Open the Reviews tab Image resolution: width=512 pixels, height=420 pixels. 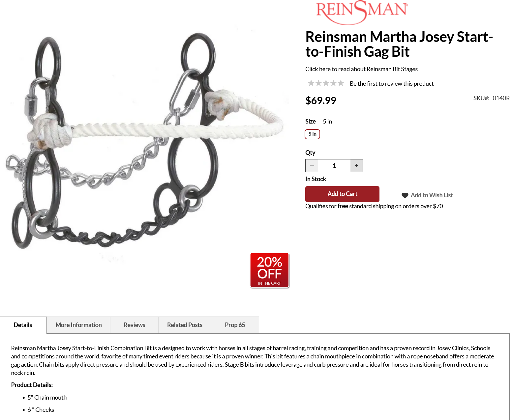tap(134, 325)
